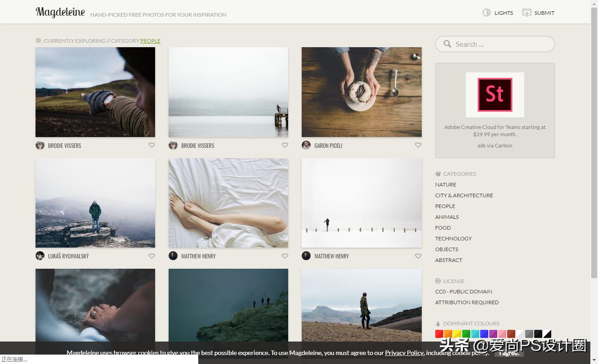Toggle the Lights mode icon

click(486, 13)
